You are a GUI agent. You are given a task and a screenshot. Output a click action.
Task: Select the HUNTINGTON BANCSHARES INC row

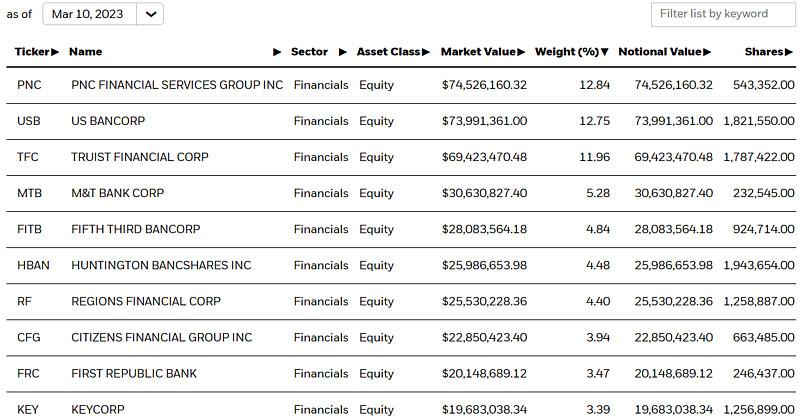[401, 265]
